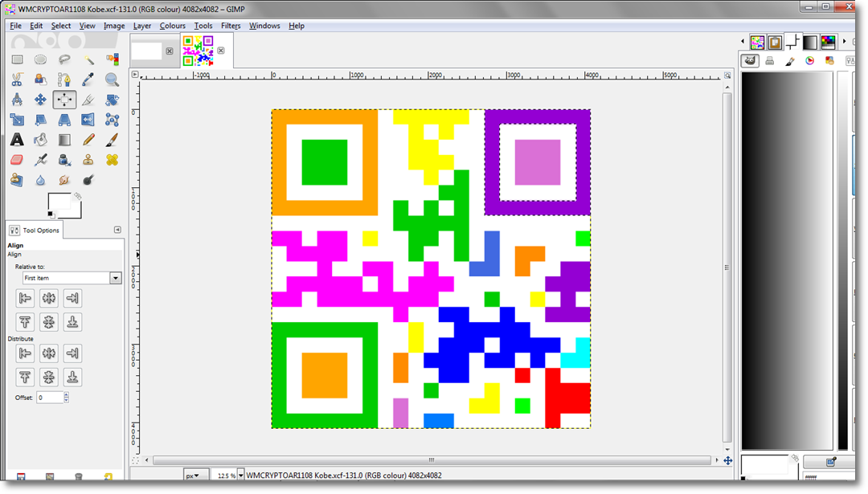The height and width of the screenshot is (494, 868).
Task: Select the Clone stamp tool
Action: 88,160
